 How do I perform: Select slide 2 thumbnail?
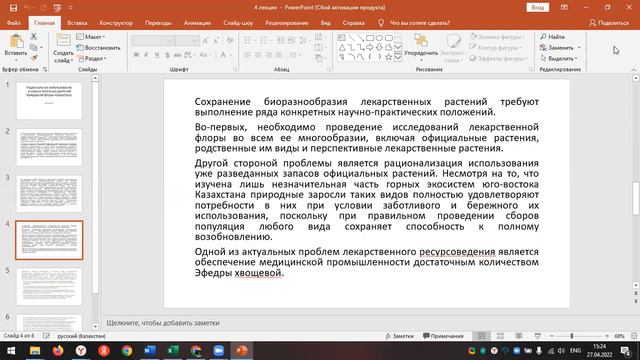(x=49, y=147)
